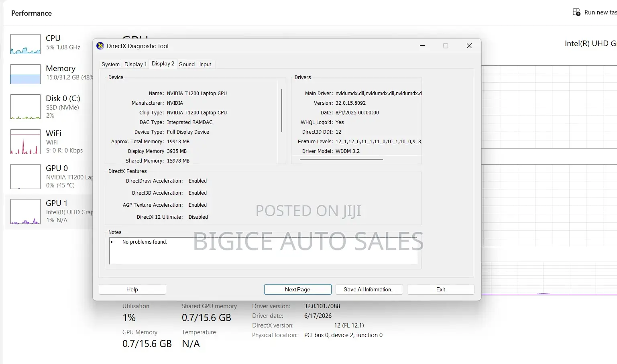Select GPU 1 Intel UHD Graphics entry

pos(49,211)
